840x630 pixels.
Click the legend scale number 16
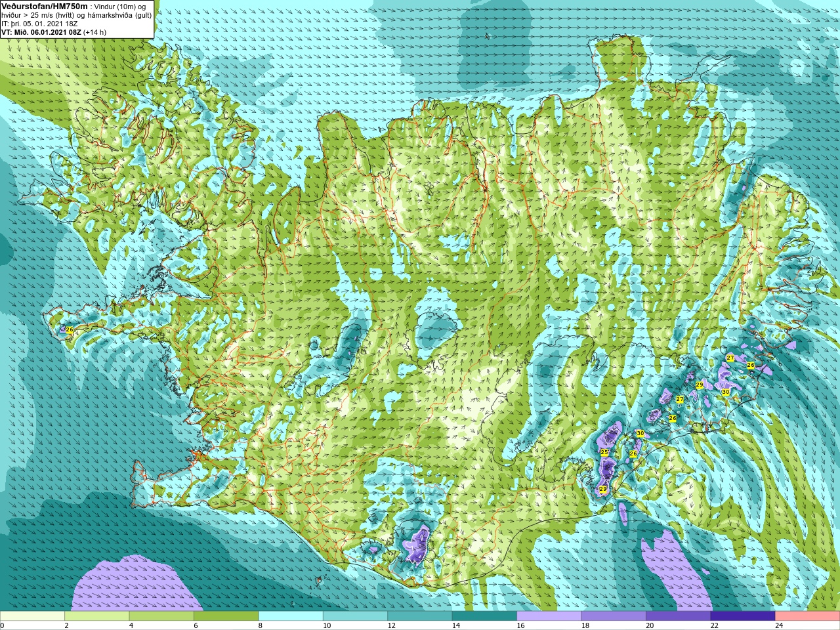point(520,625)
